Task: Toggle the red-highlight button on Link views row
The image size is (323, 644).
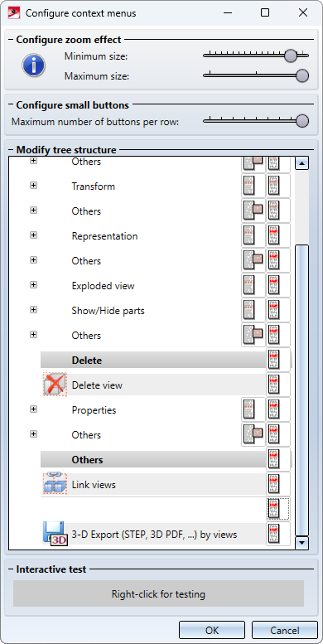Action: [277, 484]
